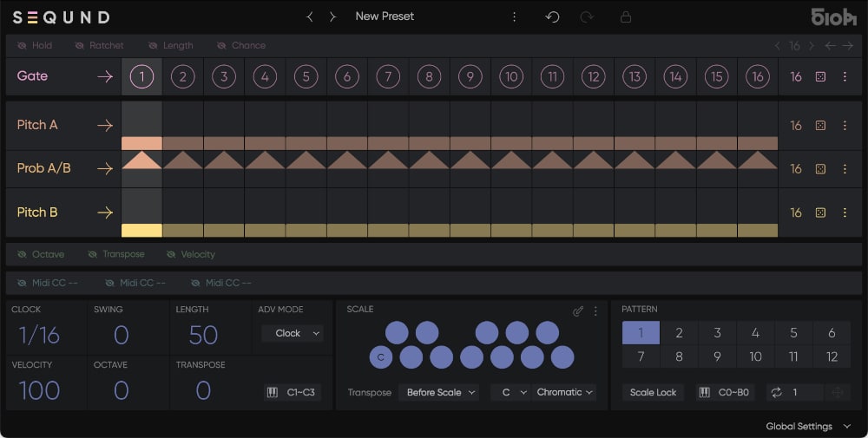Randomize Pitch A lane with dice icon
The width and height of the screenshot is (868, 438).
(820, 126)
